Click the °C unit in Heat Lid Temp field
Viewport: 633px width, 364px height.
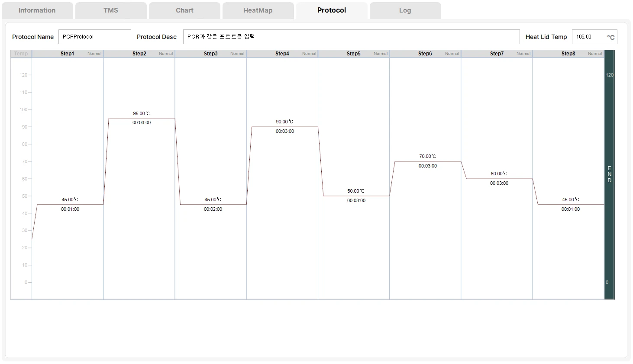(x=610, y=37)
